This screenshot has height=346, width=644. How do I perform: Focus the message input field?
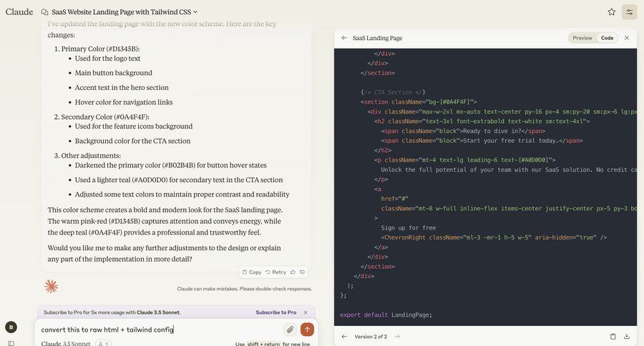[x=160, y=330]
